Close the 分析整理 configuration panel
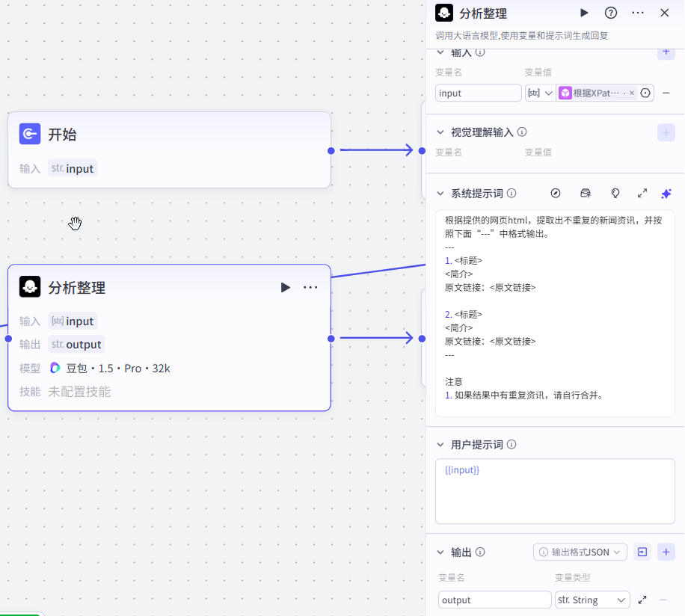685x616 pixels. (665, 13)
